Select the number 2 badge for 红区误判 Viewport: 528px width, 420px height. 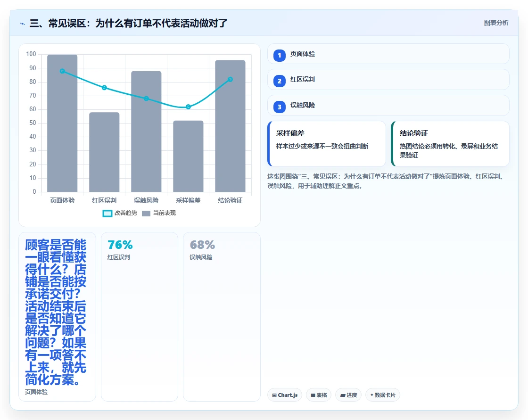280,81
